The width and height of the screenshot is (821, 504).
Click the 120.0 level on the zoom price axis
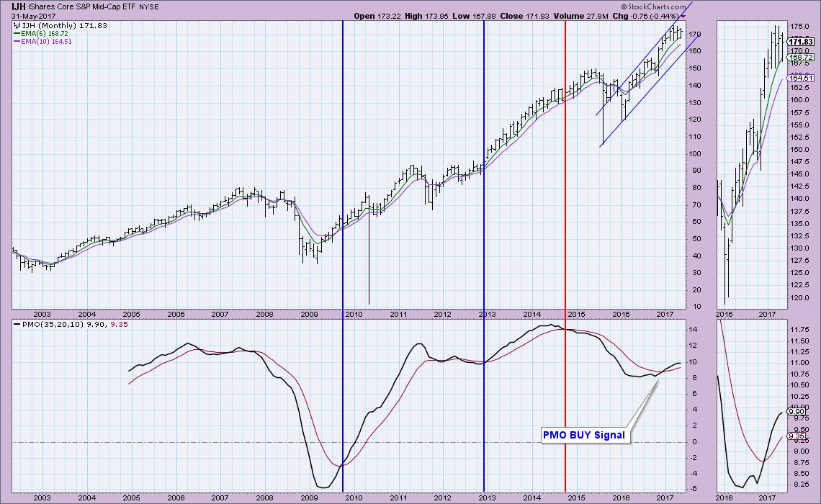pos(798,298)
